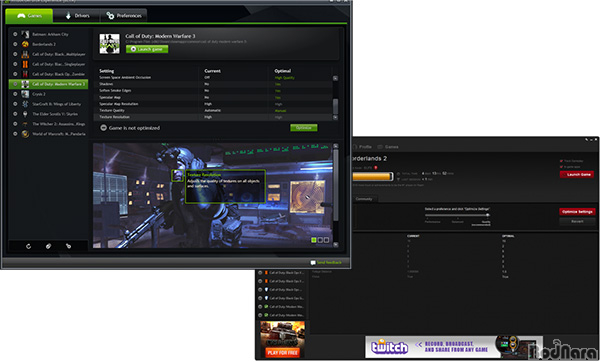Toggle the top checkbox above red Launch Game
600x362 pixels.
(x=561, y=161)
